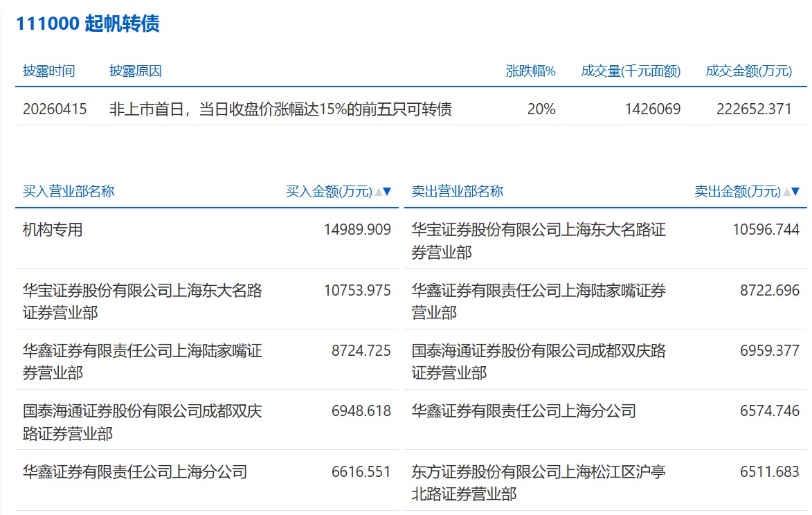This screenshot has width=812, height=515.
Task: Select the 机构专用 buyer row
Action: click(53, 230)
